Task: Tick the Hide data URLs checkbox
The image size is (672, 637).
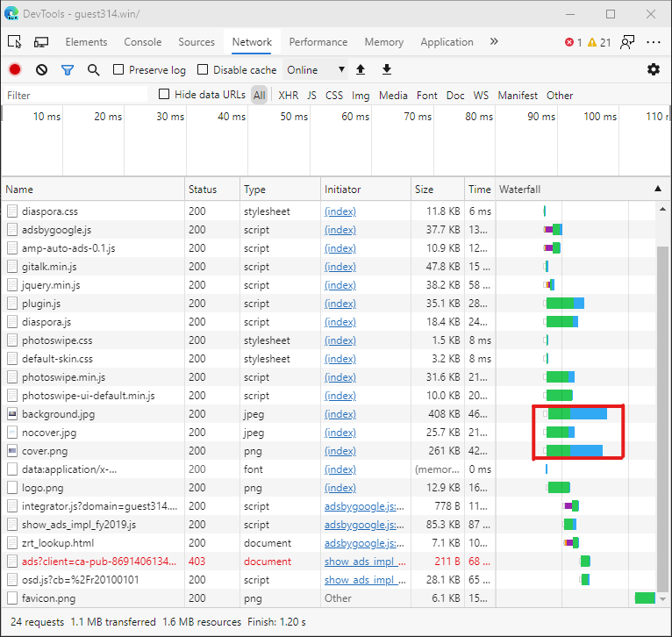Action: point(164,95)
